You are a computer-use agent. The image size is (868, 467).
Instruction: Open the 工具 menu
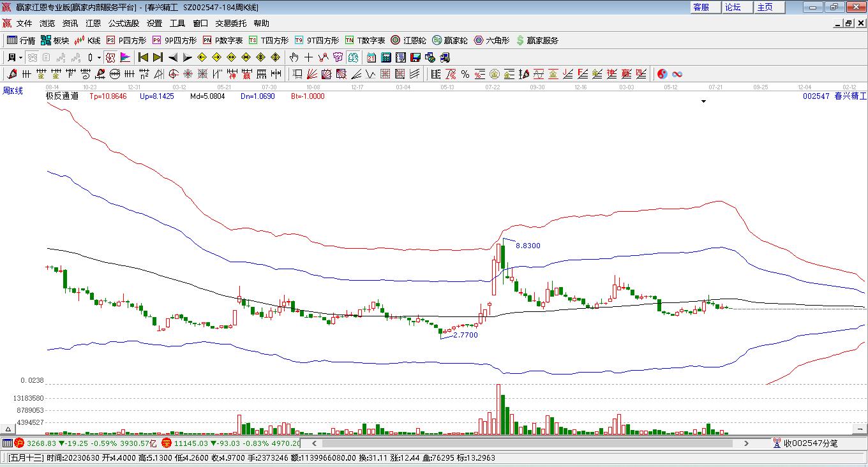177,24
